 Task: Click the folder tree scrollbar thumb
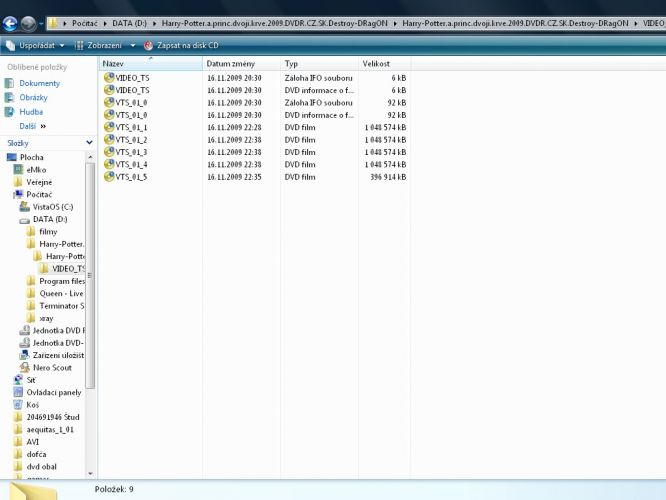click(90, 275)
